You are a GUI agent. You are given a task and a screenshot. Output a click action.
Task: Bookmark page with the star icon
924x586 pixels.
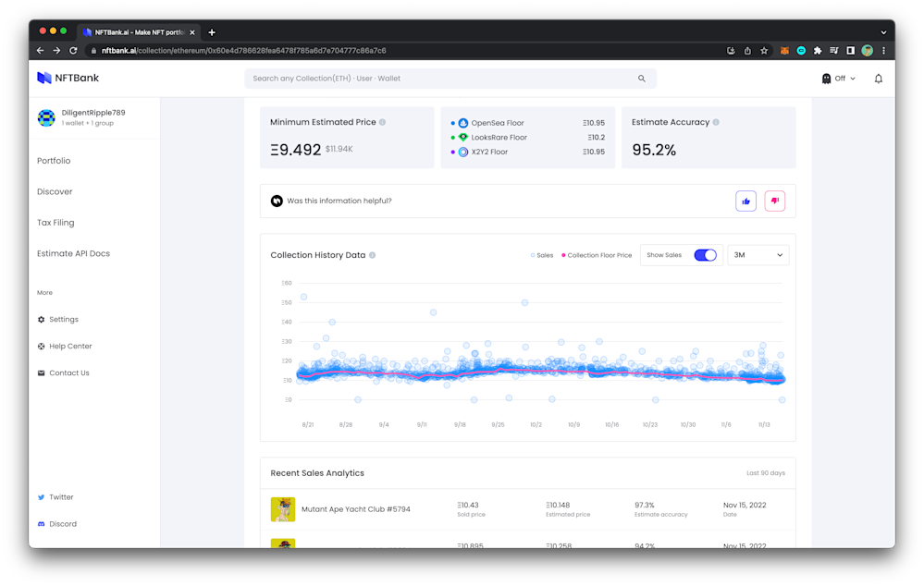(764, 51)
